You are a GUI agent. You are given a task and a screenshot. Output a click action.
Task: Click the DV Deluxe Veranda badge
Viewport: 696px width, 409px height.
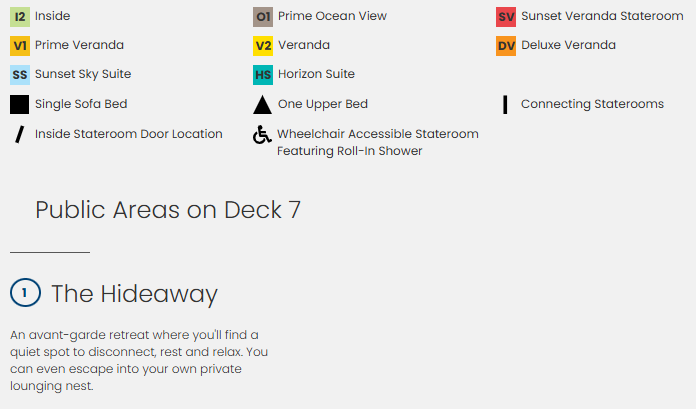506,46
